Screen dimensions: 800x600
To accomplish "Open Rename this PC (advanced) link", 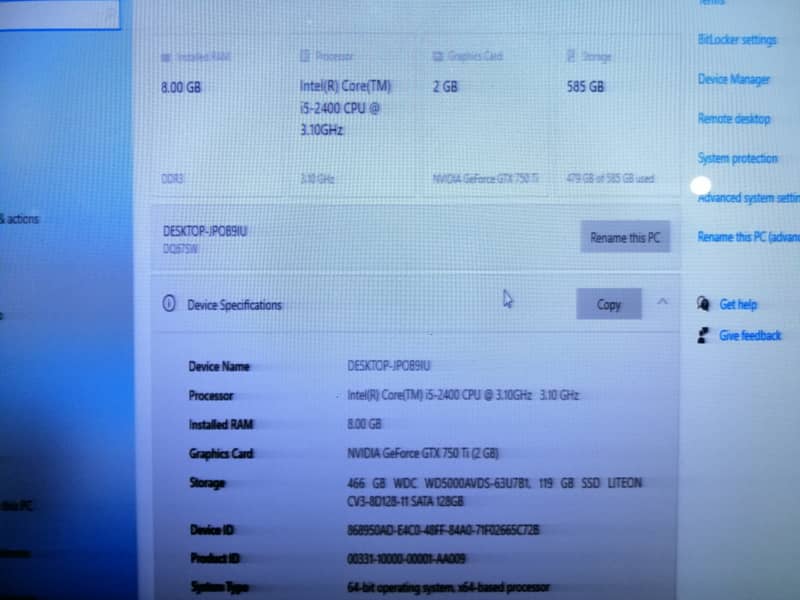I will pyautogui.click(x=748, y=237).
